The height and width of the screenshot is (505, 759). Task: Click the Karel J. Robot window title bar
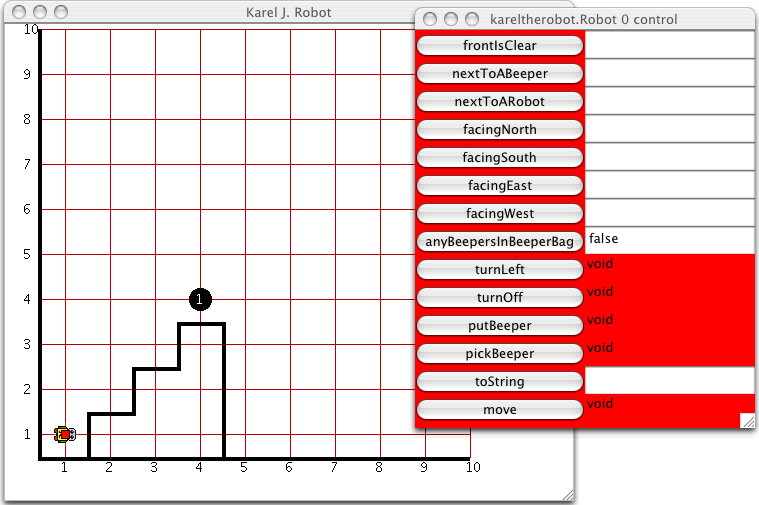pyautogui.click(x=288, y=13)
